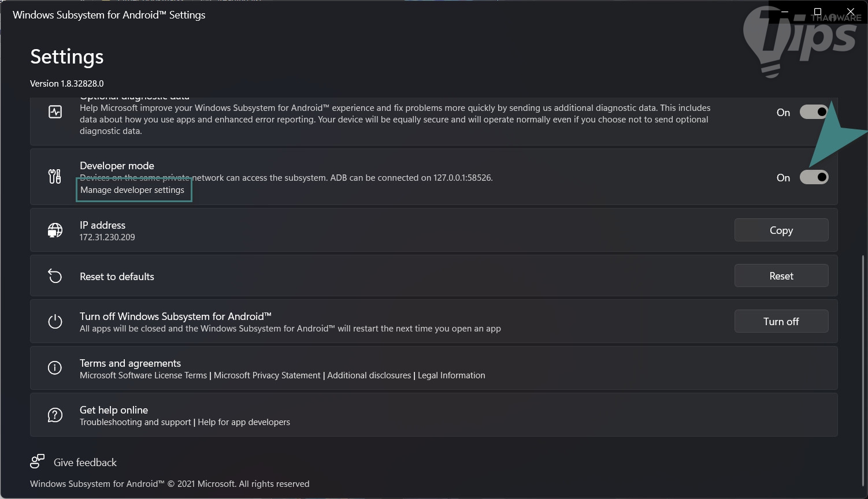Click the power icon for Turn off
The width and height of the screenshot is (868, 499).
[x=55, y=322]
